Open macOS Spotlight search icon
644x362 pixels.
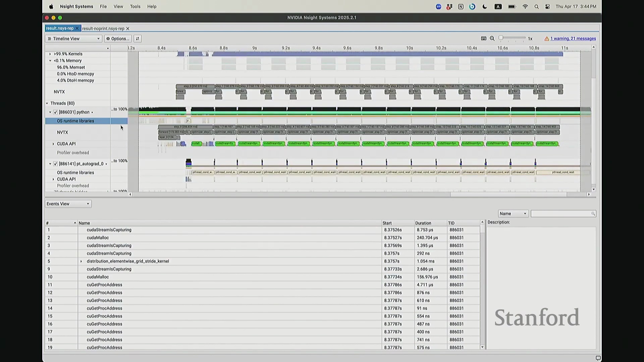pyautogui.click(x=536, y=7)
